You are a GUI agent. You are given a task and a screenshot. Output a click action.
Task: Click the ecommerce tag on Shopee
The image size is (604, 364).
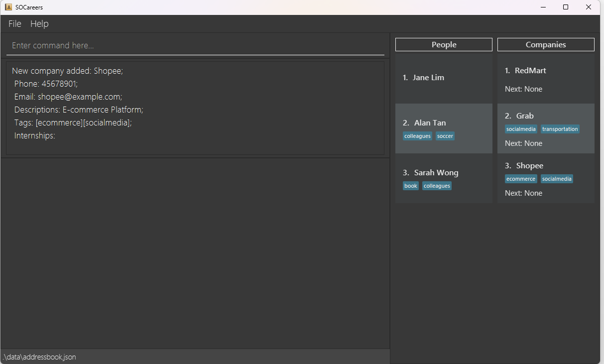[521, 179]
